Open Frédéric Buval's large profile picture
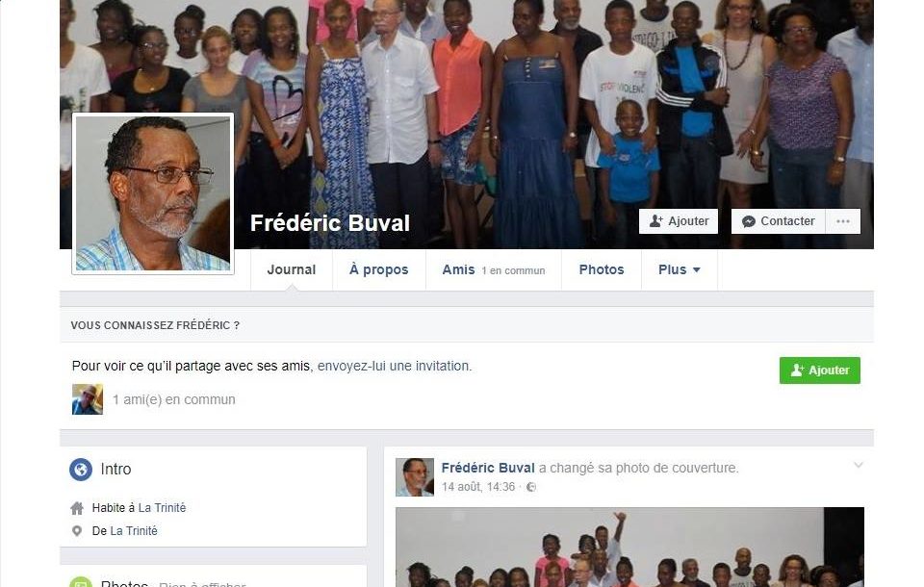The width and height of the screenshot is (924, 587). (153, 193)
